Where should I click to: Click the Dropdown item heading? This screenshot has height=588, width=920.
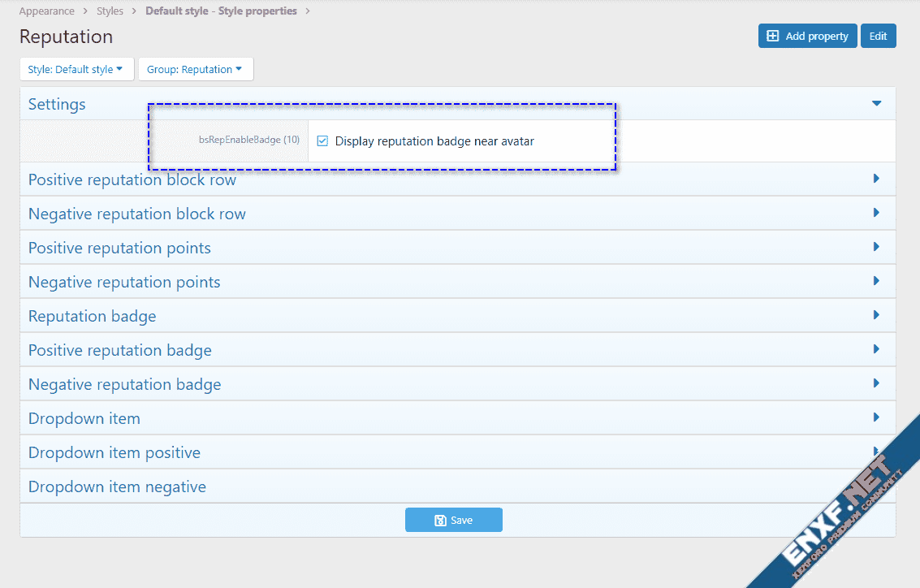coord(84,418)
